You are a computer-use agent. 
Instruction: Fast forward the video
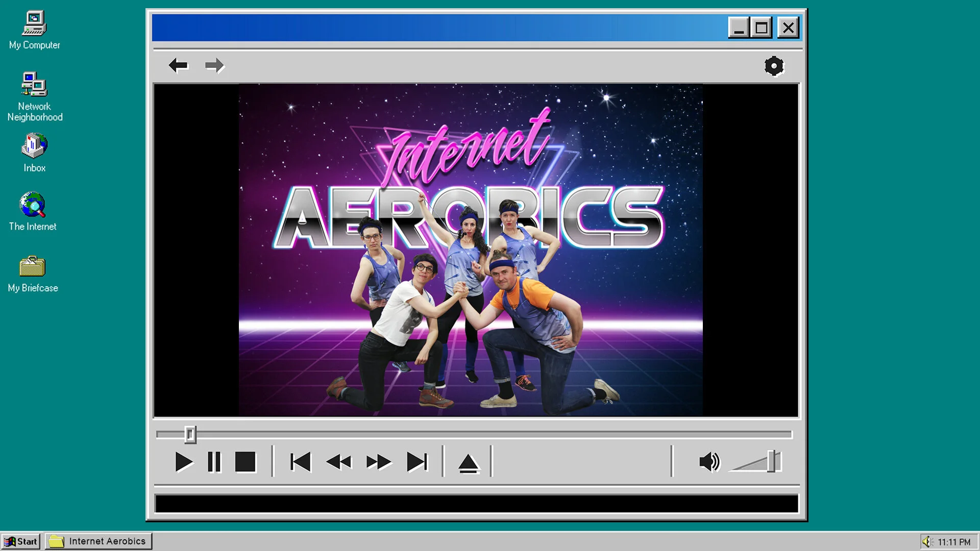(x=378, y=462)
